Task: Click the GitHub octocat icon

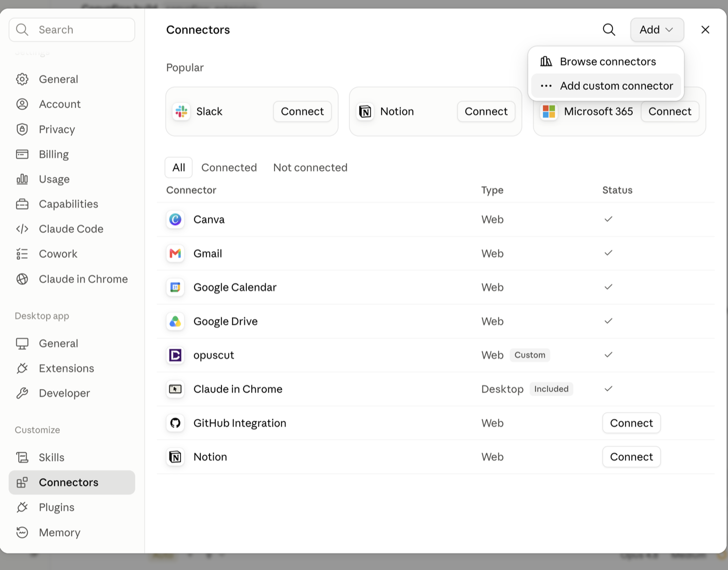Action: pyautogui.click(x=175, y=423)
